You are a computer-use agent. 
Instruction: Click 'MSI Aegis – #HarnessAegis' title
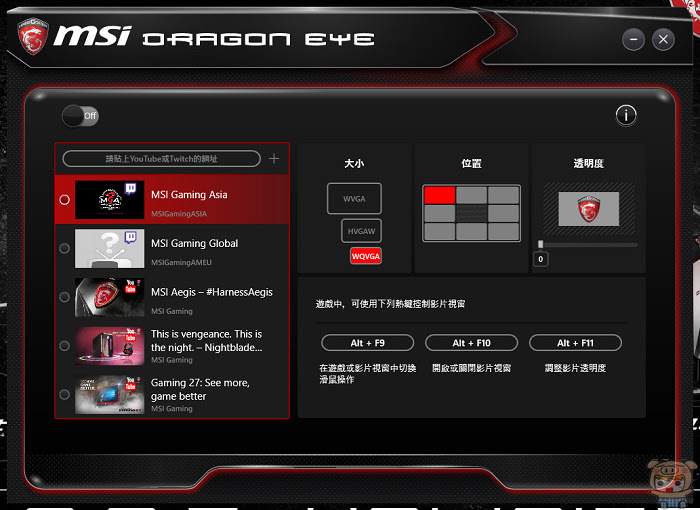(212, 292)
